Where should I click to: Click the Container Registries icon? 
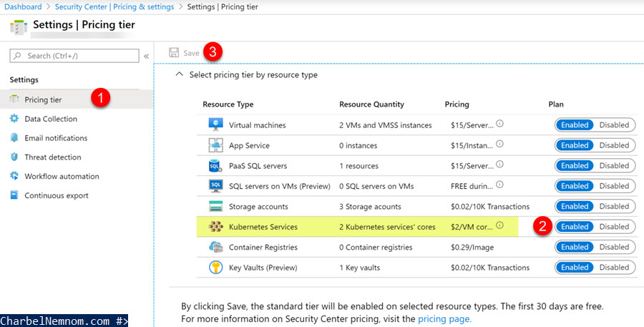pos(215,247)
